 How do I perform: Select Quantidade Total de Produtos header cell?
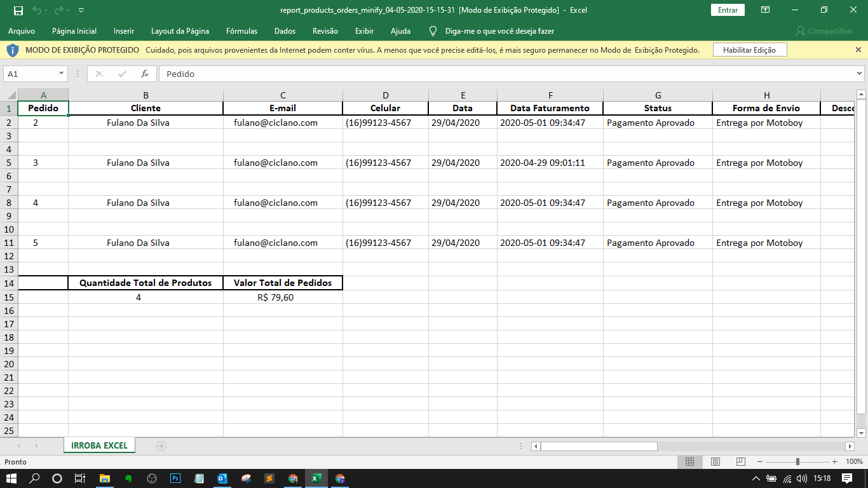(x=146, y=283)
